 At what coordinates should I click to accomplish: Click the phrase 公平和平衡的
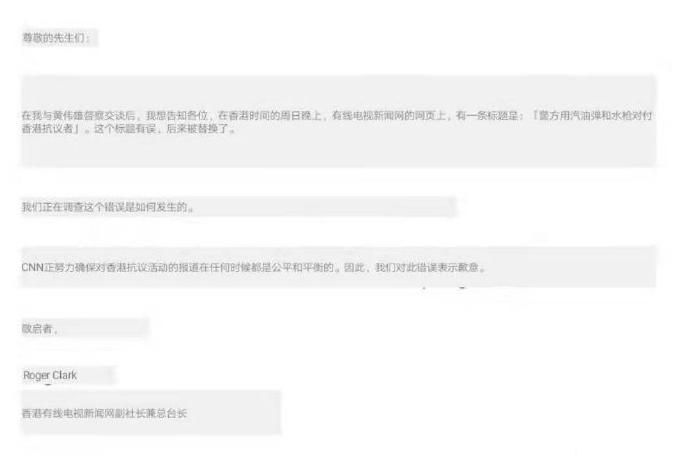(x=302, y=267)
